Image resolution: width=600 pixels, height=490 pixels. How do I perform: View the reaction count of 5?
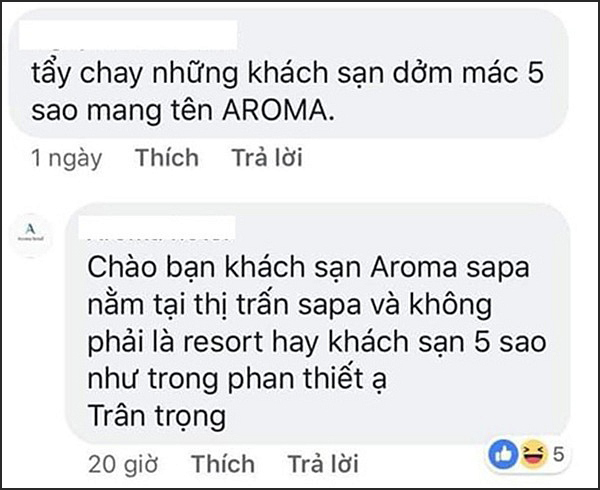point(558,454)
